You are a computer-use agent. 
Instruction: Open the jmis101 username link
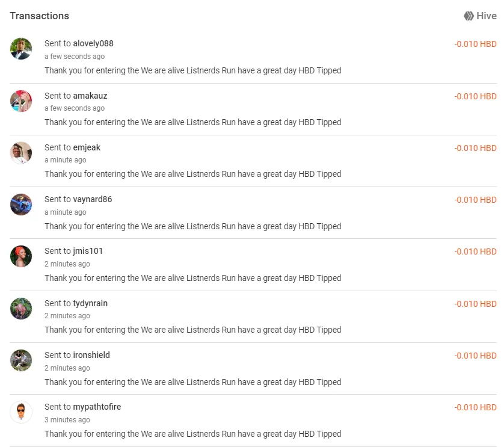click(88, 251)
